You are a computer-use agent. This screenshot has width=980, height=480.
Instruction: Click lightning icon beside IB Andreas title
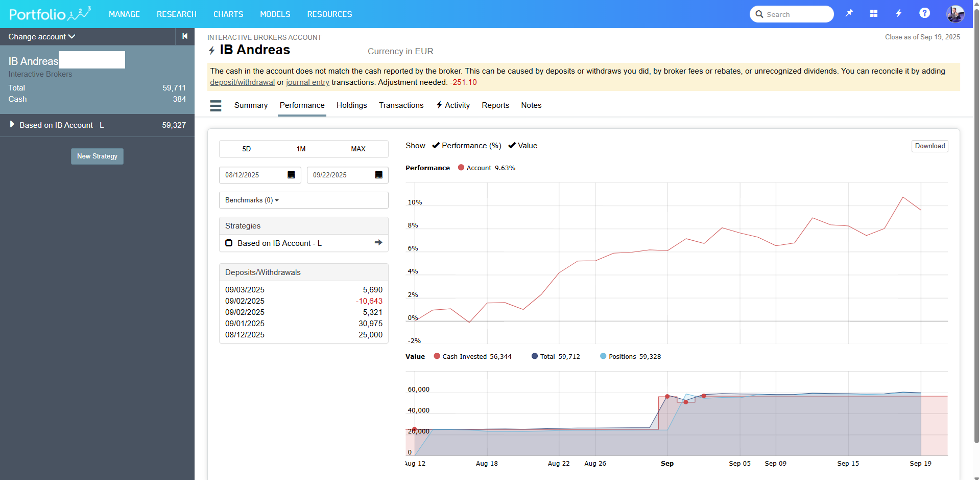pos(211,50)
